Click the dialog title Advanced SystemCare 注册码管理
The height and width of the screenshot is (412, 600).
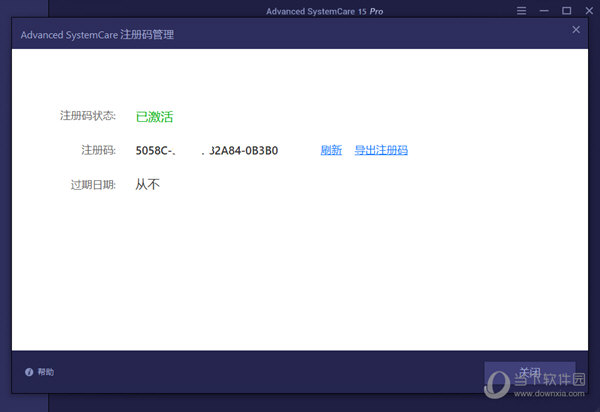[97, 35]
